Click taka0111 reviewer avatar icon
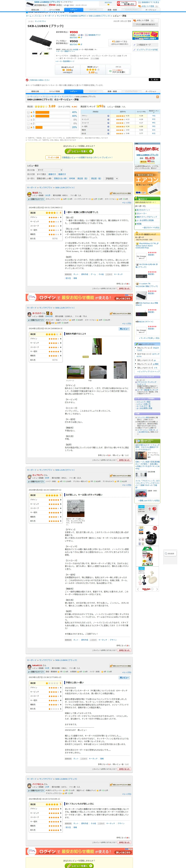Screen dimensions: 186x868 [x=29, y=666]
